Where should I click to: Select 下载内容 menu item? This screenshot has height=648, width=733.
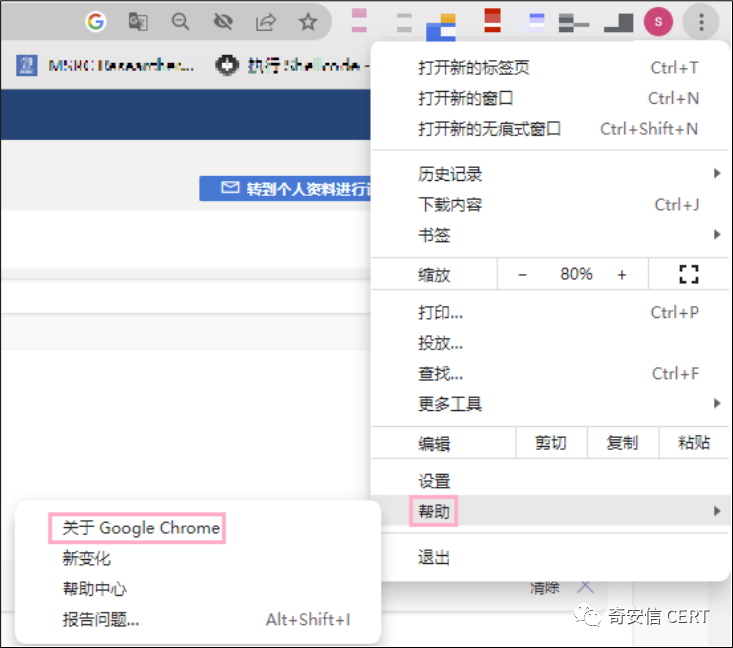[x=549, y=204]
